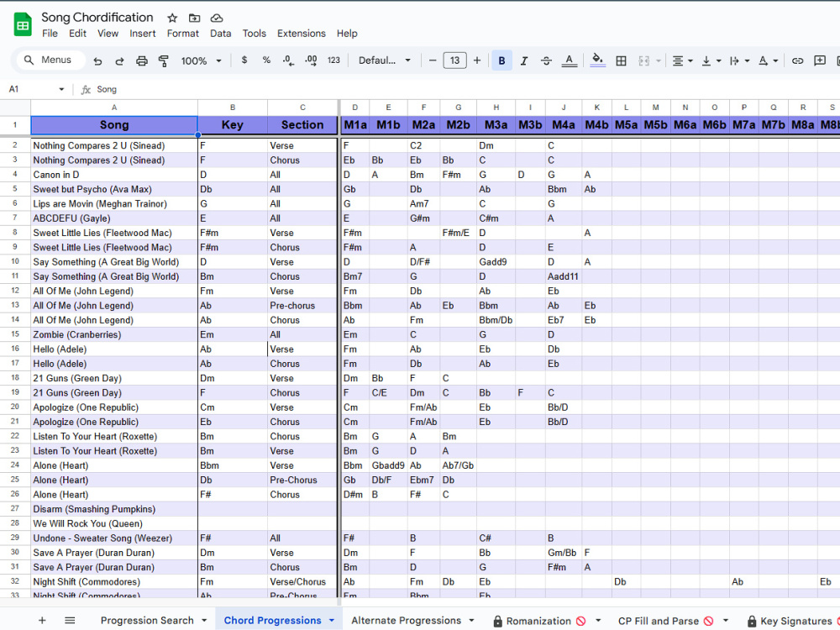
Task: Open the Chord Progressions tab options arrow
Action: 332,621
